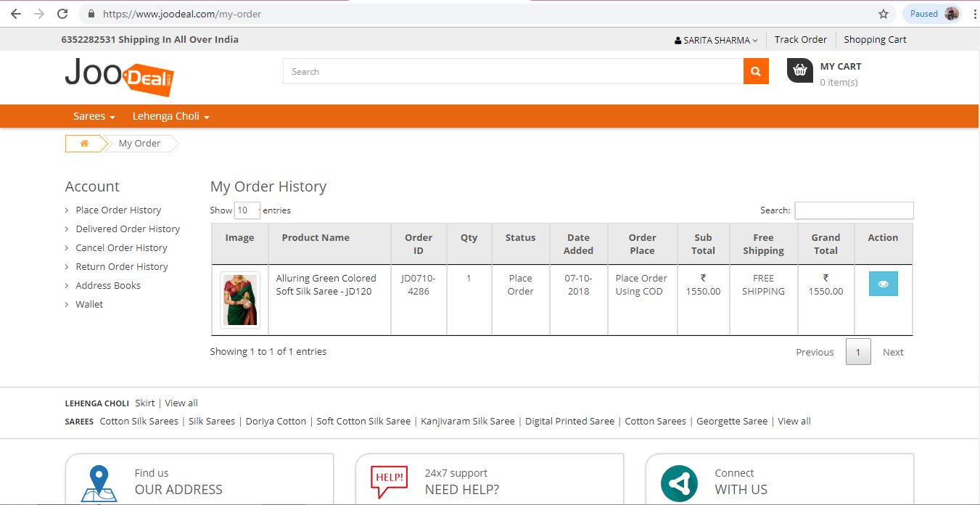Click the table Search filter box
This screenshot has height=505, width=980.
854,210
